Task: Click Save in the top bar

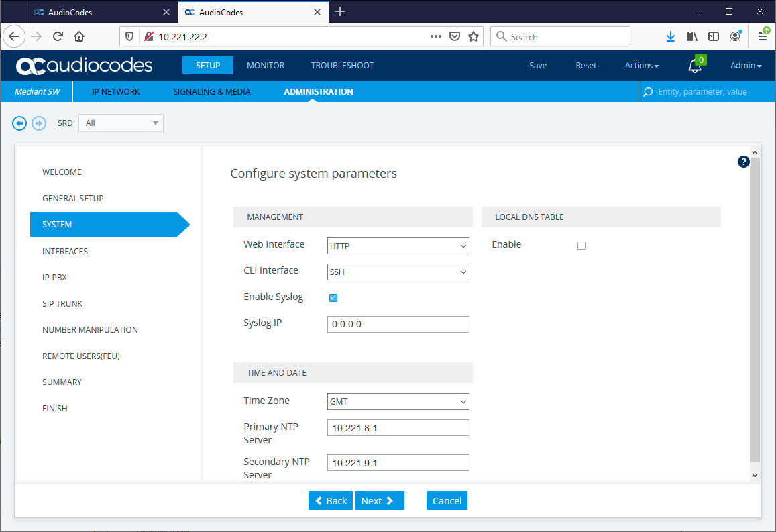Action: (x=538, y=66)
